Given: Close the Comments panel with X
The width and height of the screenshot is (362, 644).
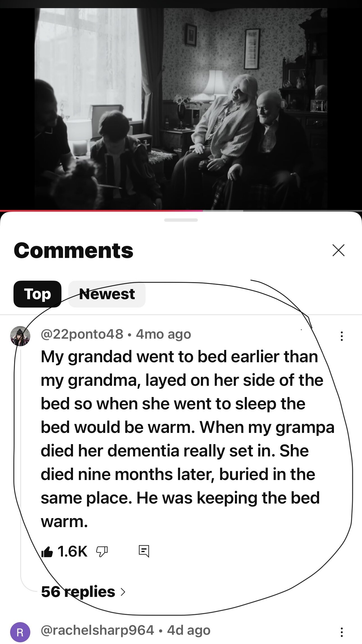Looking at the screenshot, I should coord(338,250).
